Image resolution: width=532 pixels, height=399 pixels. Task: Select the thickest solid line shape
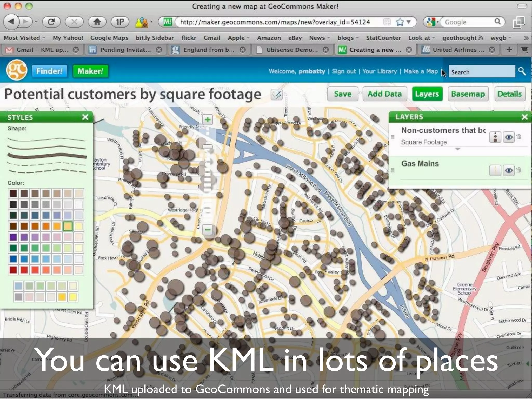click(47, 156)
